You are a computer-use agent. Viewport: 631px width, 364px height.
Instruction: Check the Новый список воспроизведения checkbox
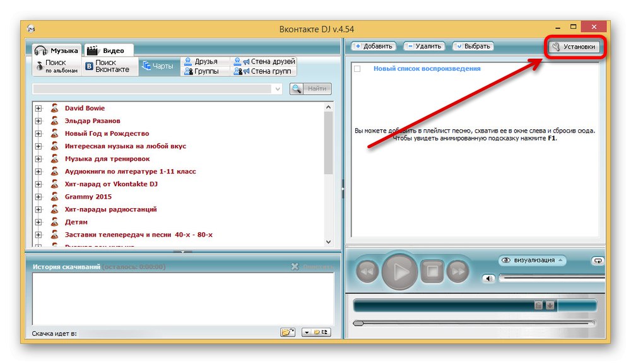click(x=357, y=69)
